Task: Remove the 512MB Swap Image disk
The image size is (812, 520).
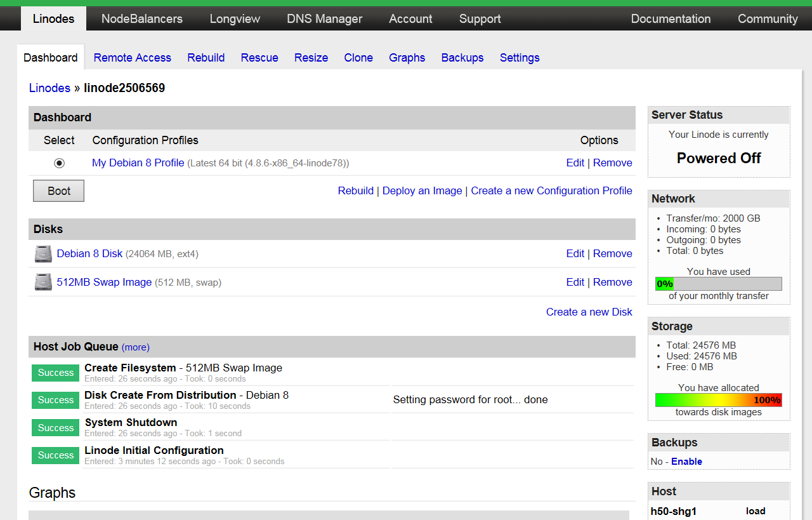Action: click(613, 283)
